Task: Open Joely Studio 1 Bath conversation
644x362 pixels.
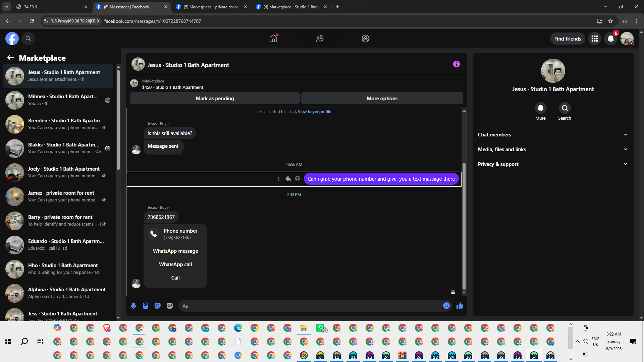Action: click(58, 173)
